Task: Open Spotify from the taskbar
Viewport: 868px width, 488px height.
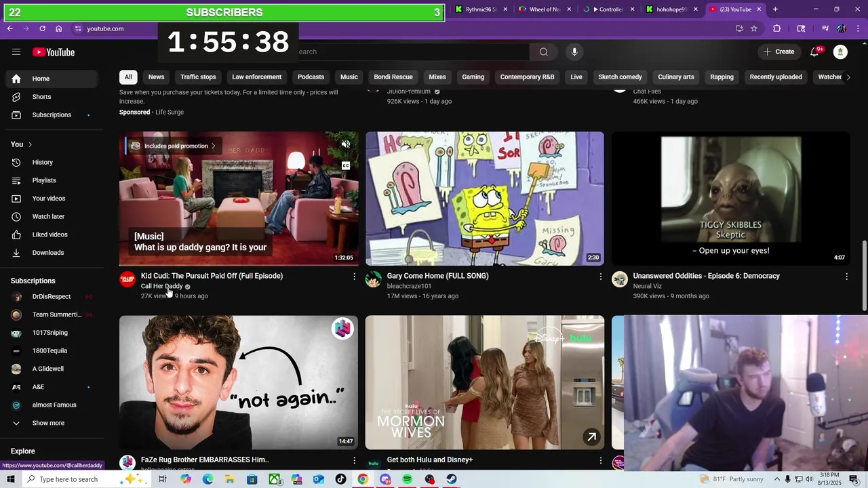Action: point(407,479)
